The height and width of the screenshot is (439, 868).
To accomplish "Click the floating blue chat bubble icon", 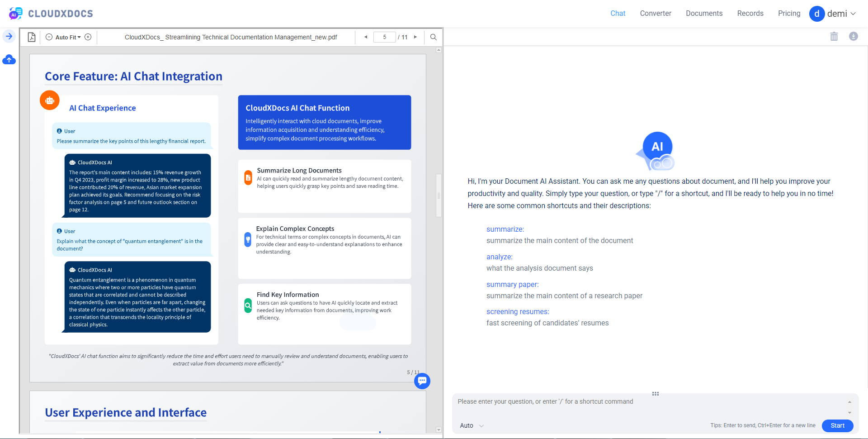I will pos(422,381).
